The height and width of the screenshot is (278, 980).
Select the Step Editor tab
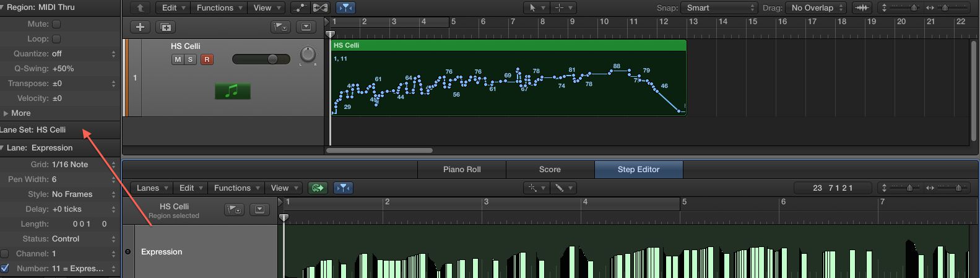pos(639,170)
